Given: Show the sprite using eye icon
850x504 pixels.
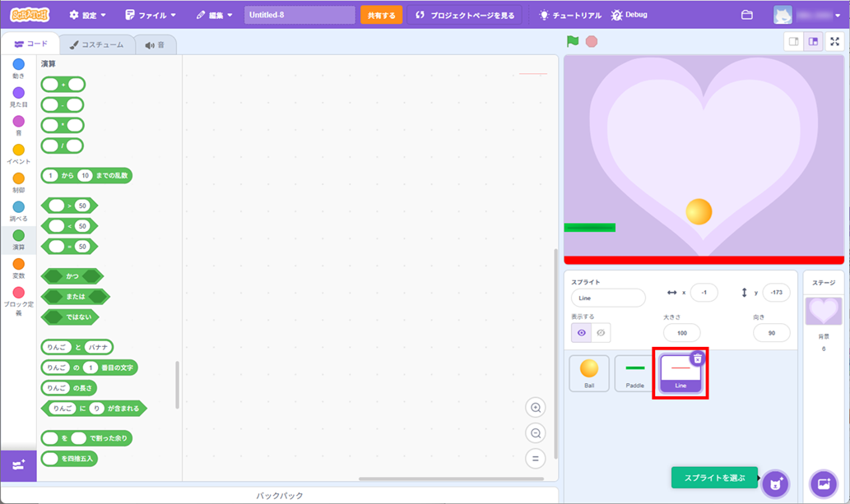Looking at the screenshot, I should tap(582, 333).
